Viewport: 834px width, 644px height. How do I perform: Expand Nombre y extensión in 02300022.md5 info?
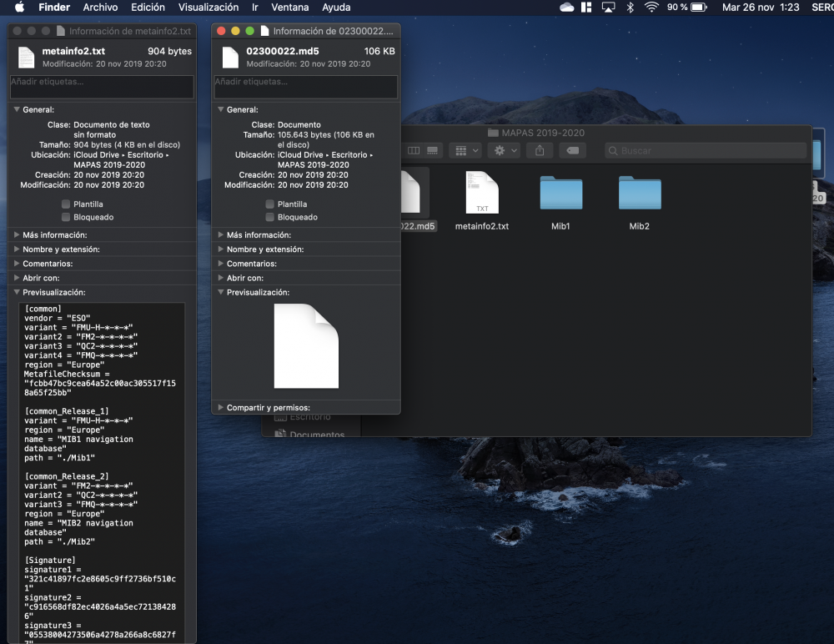(x=220, y=249)
